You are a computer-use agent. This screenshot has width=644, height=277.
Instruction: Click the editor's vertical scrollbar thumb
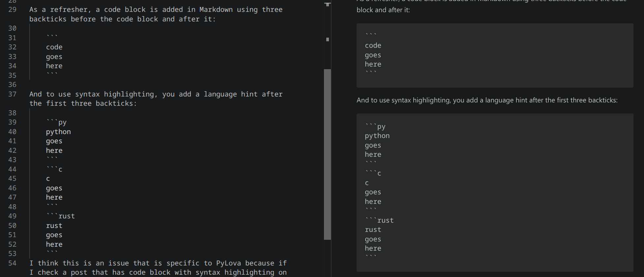pos(327,154)
